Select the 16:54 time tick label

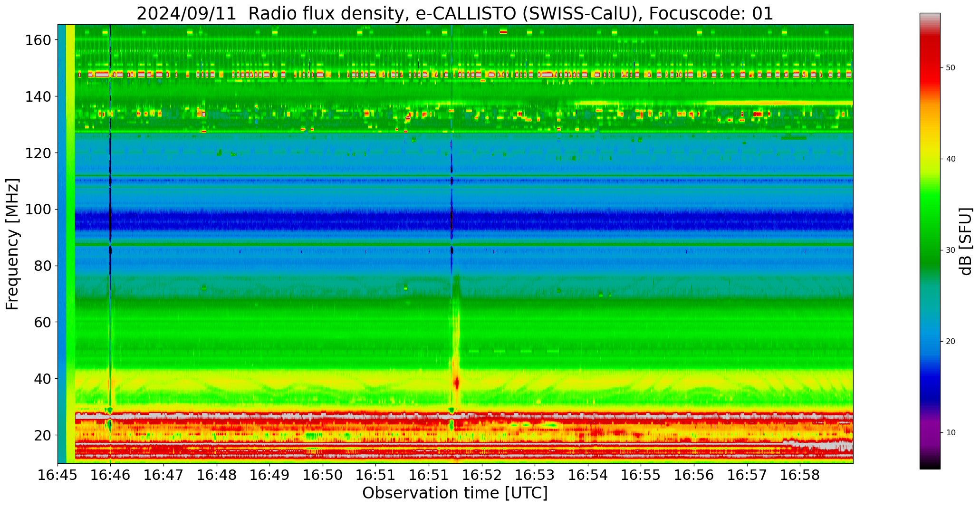click(588, 475)
